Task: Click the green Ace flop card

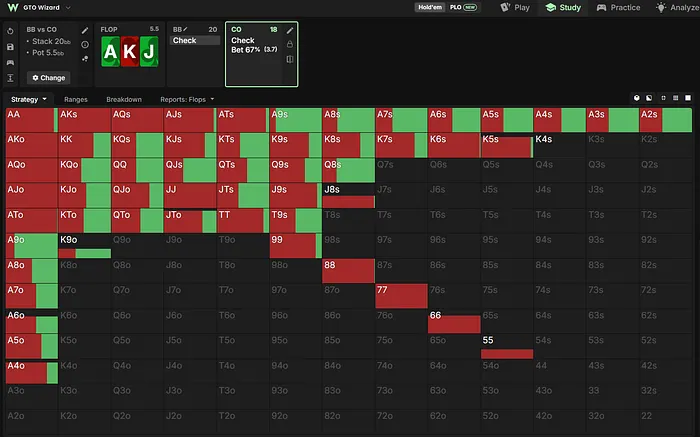Action: 110,52
